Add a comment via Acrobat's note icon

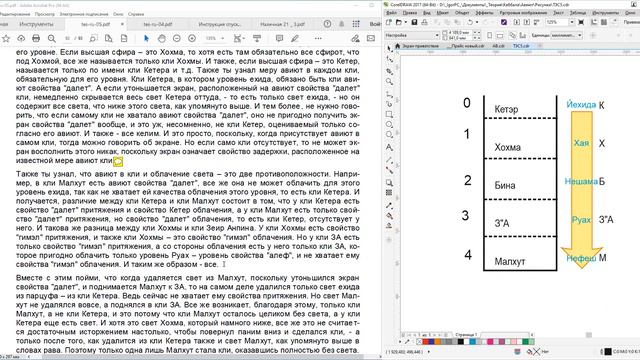tap(279, 38)
